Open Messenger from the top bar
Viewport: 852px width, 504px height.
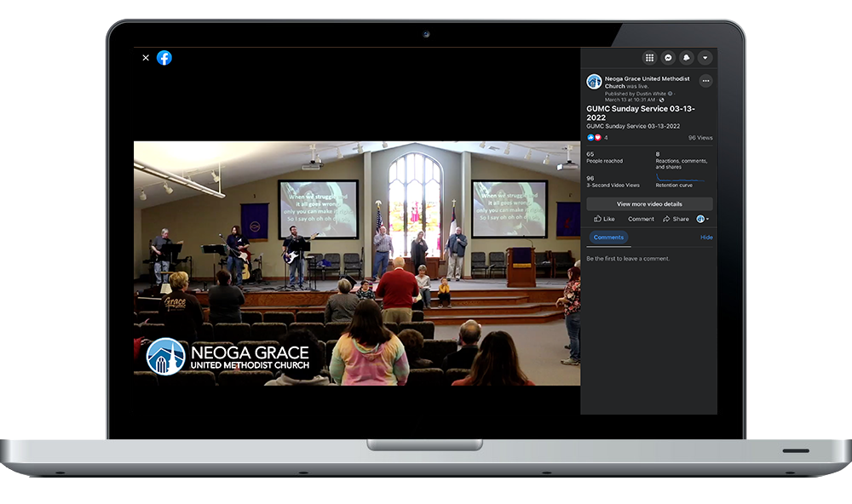668,58
